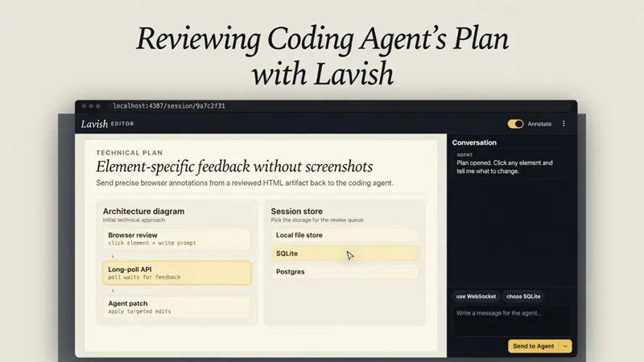The width and height of the screenshot is (644, 362).
Task: Click 'Pick the storage for the review queue' text
Action: pos(316,220)
